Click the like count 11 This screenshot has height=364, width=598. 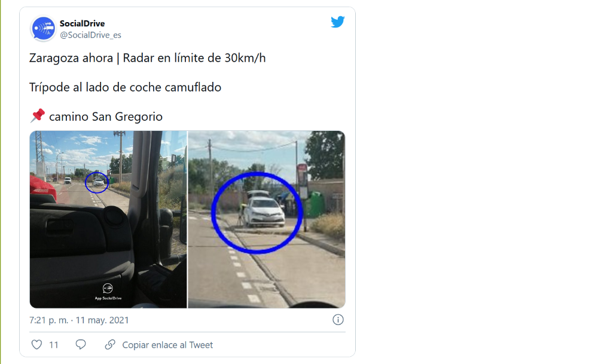point(54,345)
